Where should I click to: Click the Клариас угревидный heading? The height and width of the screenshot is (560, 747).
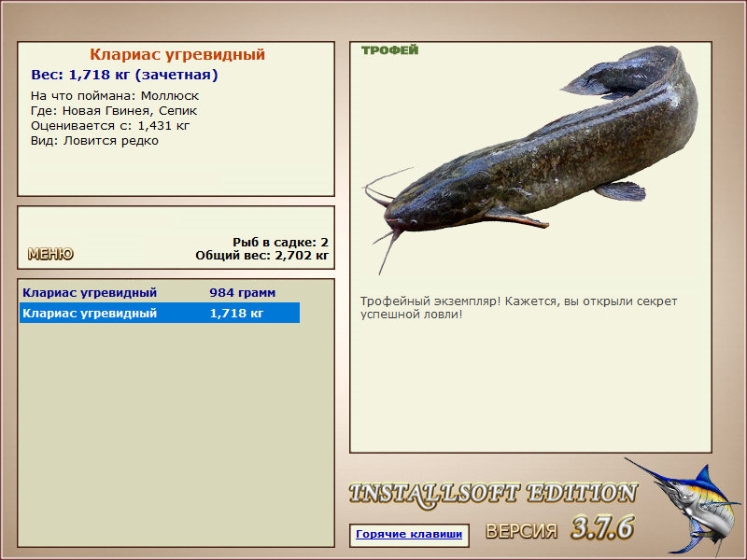pos(177,54)
